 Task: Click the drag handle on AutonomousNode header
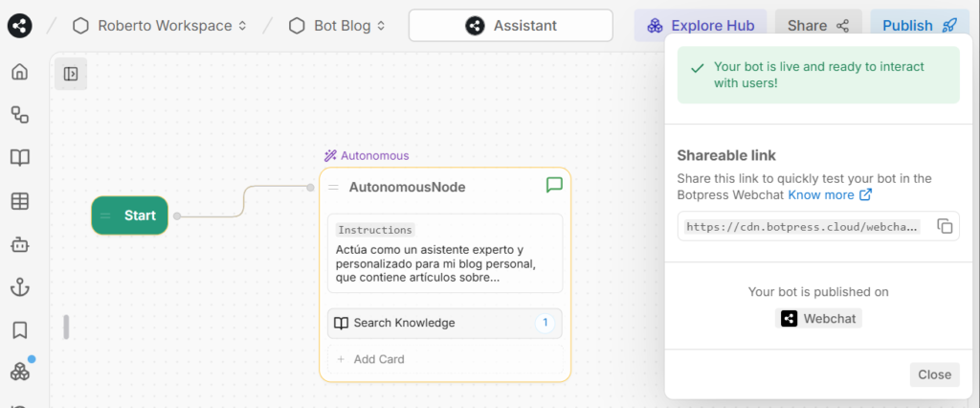(334, 187)
